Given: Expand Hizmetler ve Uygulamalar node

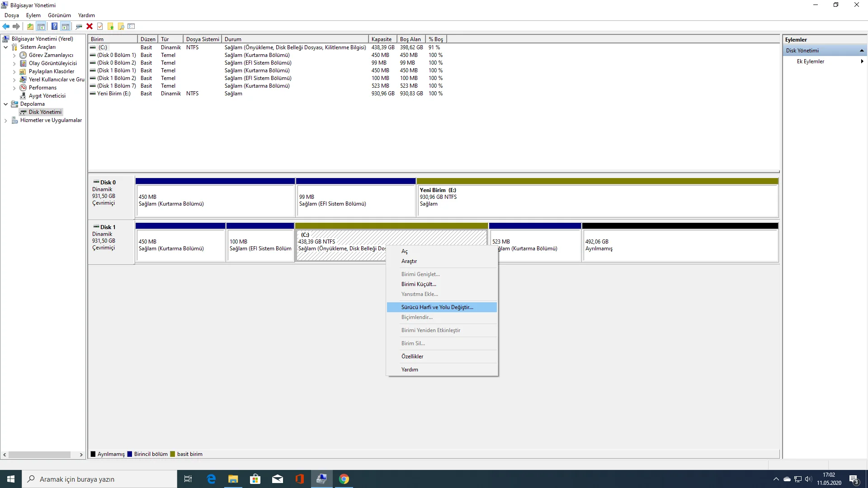Looking at the screenshot, I should 5,121.
